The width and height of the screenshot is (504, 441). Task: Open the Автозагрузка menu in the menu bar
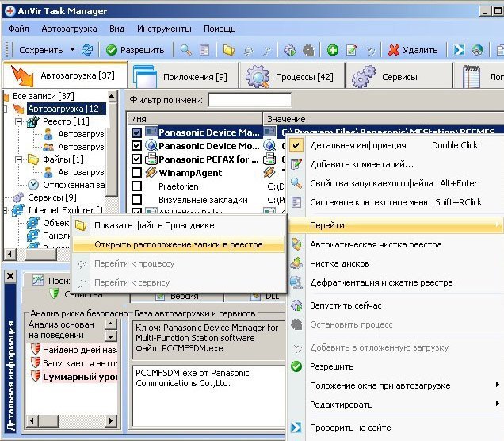click(x=69, y=29)
